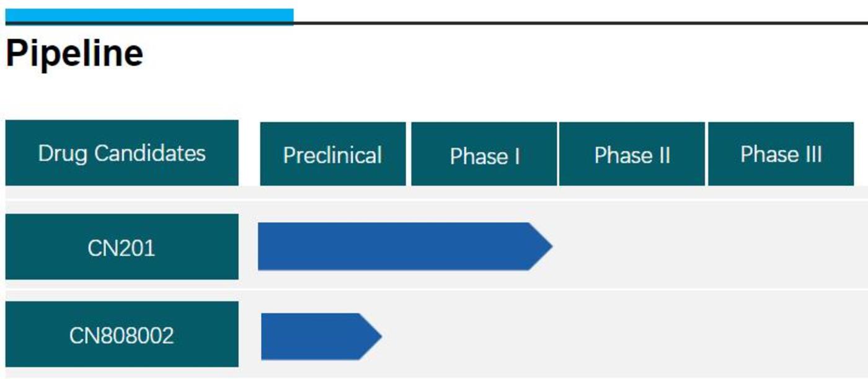Open the Phase II column header
The width and height of the screenshot is (868, 379).
coord(632,154)
